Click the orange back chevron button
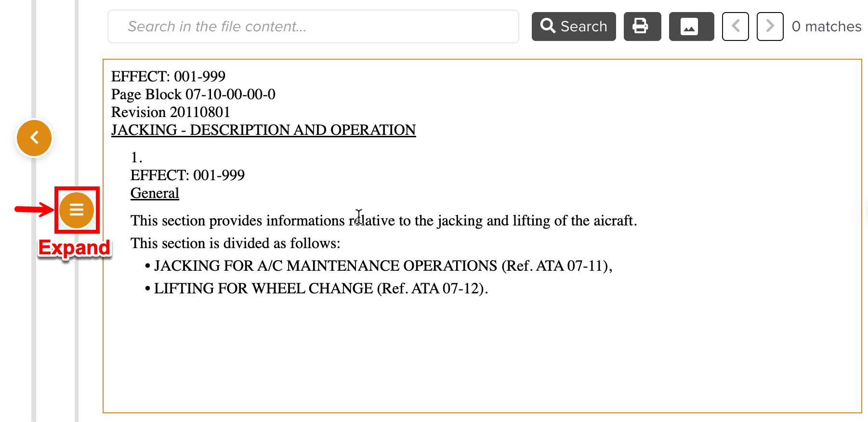Image resolution: width=868 pixels, height=422 pixels. click(x=34, y=138)
